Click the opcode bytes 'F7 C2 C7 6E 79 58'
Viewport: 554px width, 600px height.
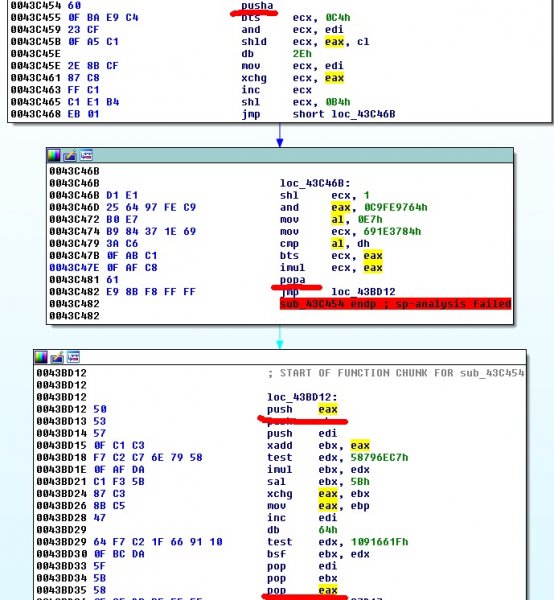tap(148, 458)
